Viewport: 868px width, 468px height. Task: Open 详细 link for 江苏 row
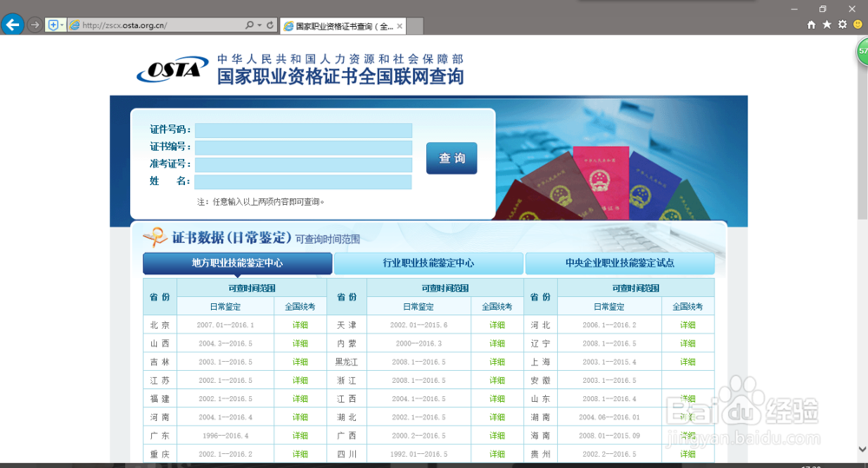click(300, 380)
